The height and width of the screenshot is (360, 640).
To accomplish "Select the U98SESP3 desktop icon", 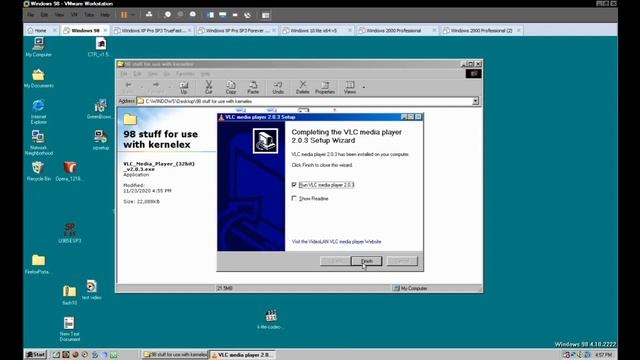I will [x=70, y=233].
